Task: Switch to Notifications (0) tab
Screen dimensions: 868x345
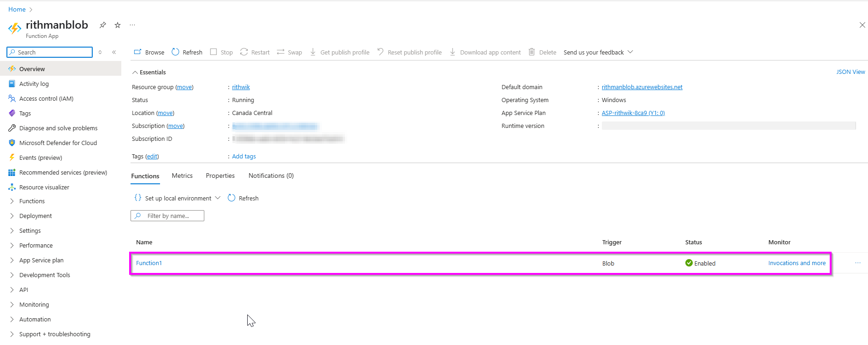Action: pos(271,176)
